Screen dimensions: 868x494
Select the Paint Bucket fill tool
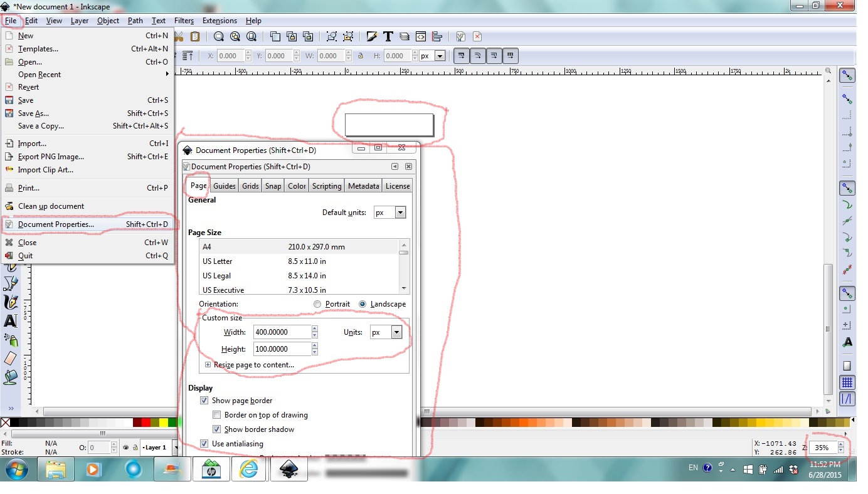point(10,377)
